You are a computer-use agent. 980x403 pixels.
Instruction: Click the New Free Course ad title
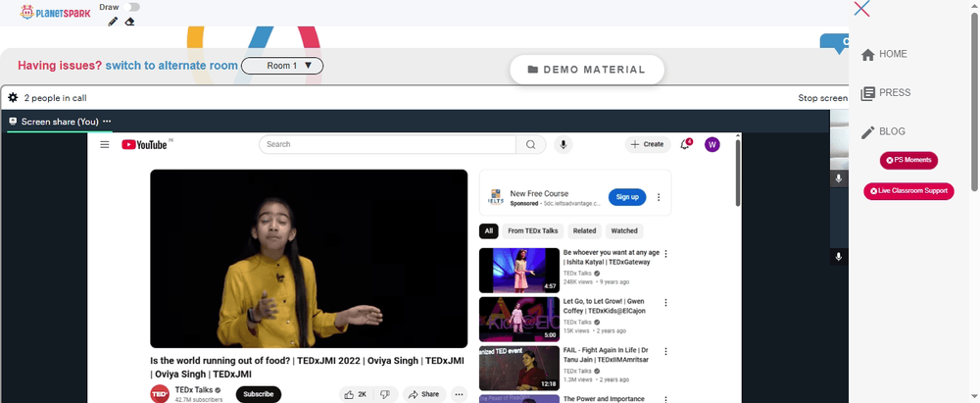[539, 193]
